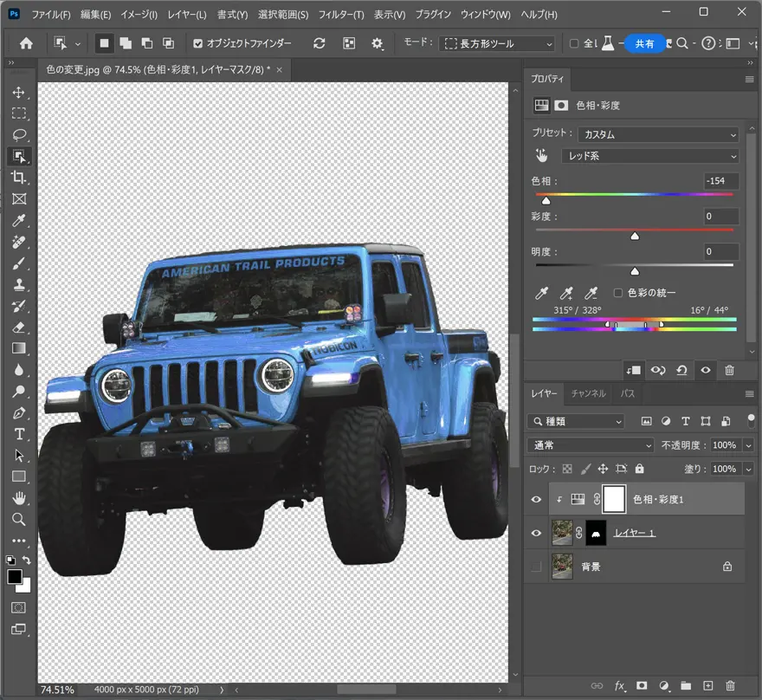The image size is (762, 700).
Task: Create a new layer with plus icon
Action: [x=708, y=685]
